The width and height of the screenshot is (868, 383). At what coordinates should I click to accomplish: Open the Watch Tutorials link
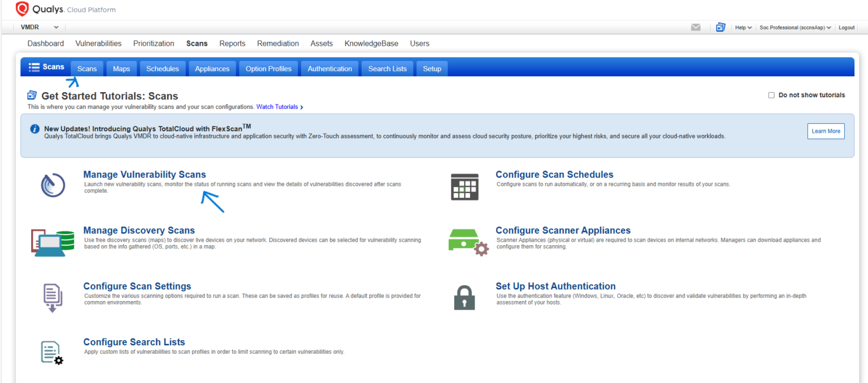(277, 107)
